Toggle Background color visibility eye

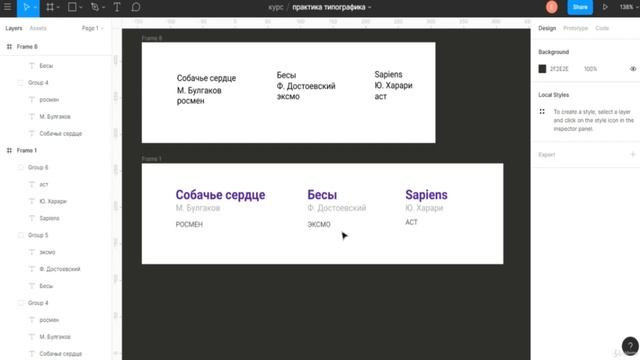click(633, 69)
